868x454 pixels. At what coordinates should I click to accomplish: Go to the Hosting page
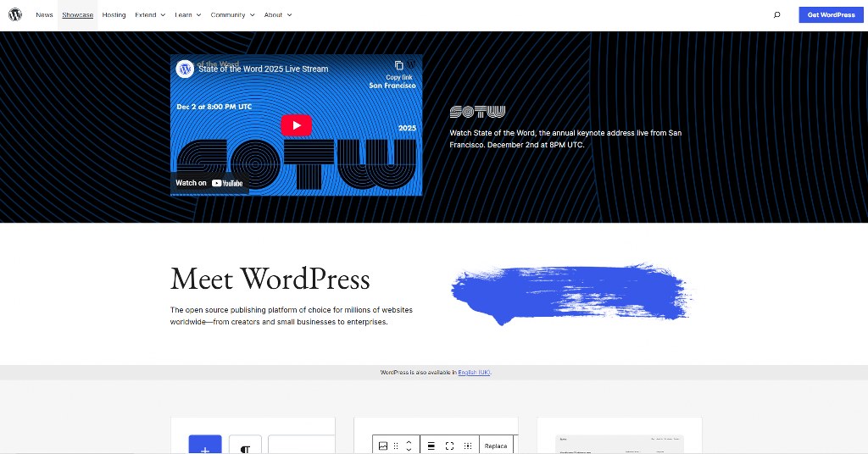114,15
